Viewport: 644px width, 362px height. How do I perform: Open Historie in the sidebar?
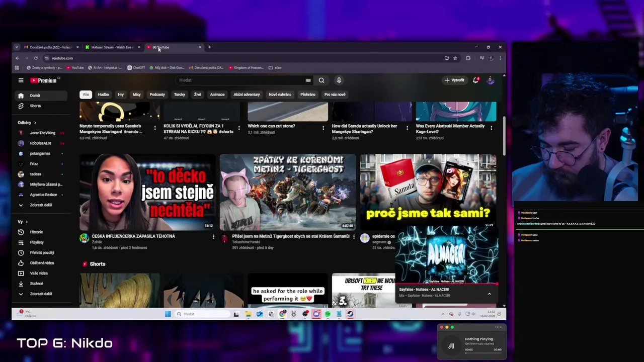point(42,232)
